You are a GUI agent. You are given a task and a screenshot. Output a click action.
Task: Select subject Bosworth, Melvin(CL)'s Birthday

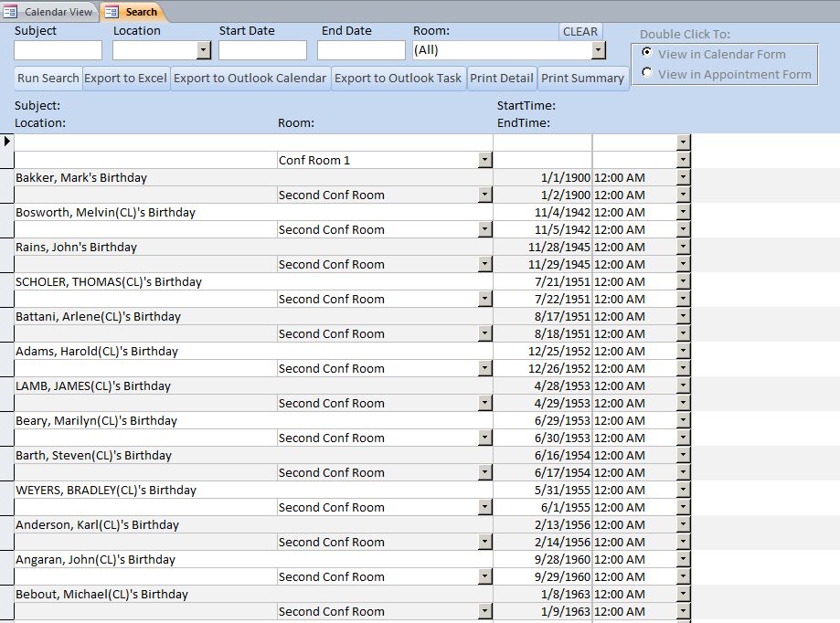pyautogui.click(x=253, y=213)
